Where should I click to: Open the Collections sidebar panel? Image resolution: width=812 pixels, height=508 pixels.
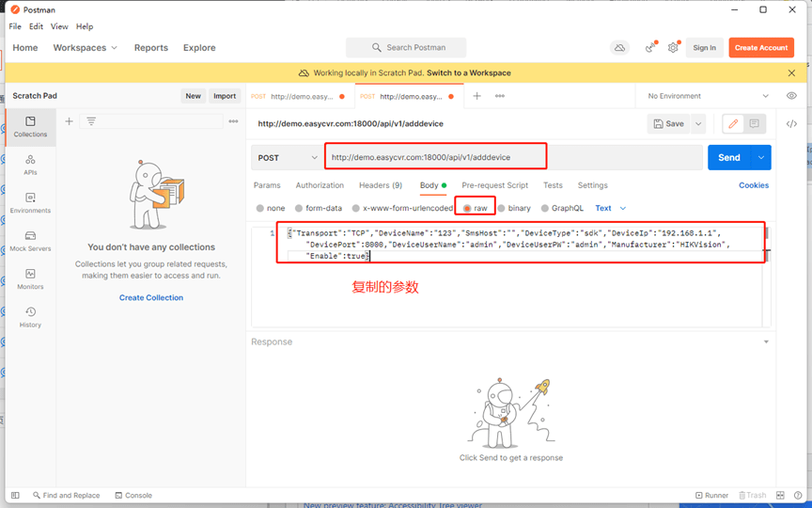(30, 127)
